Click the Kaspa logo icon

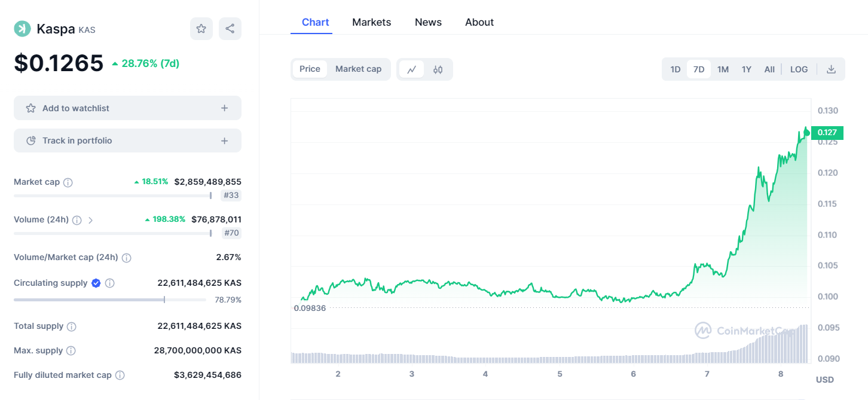click(x=22, y=29)
